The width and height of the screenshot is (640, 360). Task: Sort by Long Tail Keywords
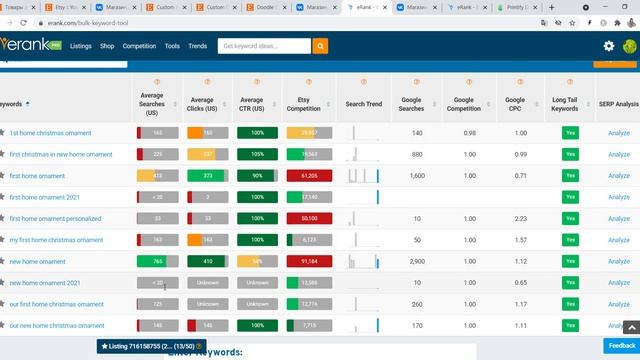588,104
